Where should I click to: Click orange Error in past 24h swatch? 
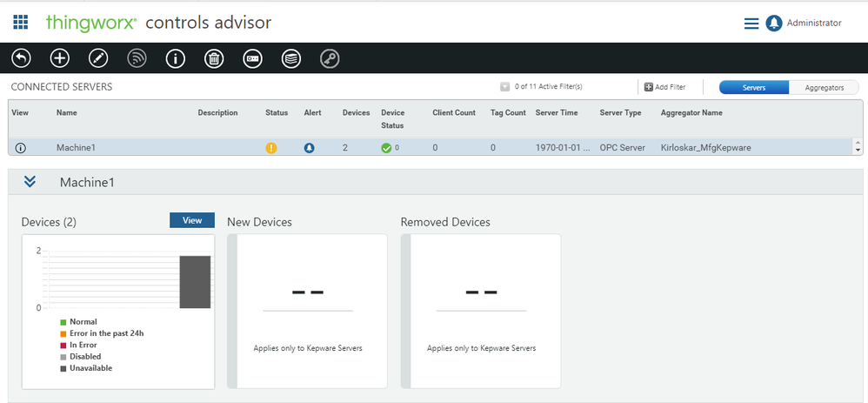(63, 333)
